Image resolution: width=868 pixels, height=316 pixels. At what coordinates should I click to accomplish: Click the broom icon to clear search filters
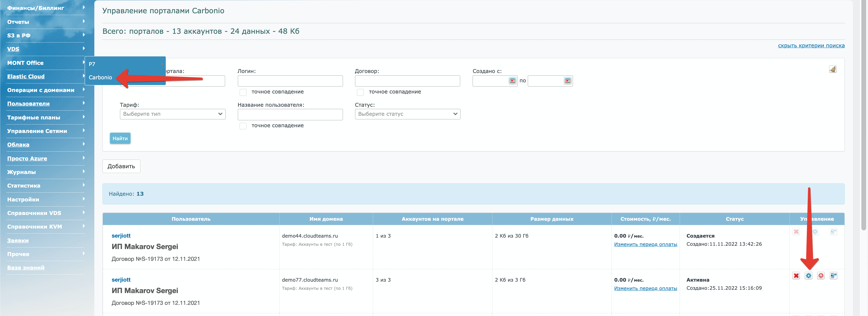pyautogui.click(x=833, y=69)
